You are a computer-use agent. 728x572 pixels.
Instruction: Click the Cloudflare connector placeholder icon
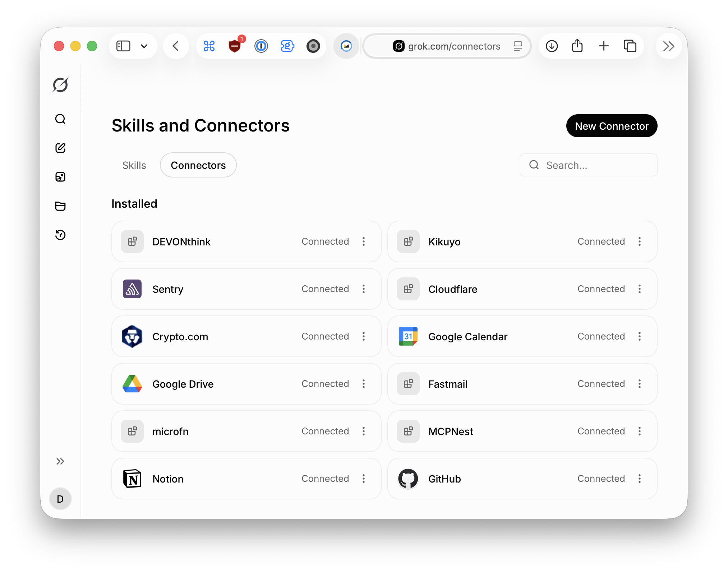(x=408, y=289)
